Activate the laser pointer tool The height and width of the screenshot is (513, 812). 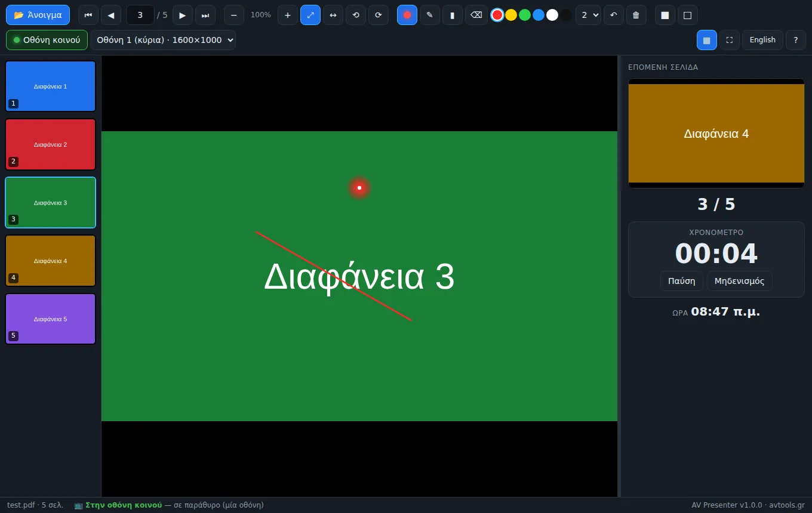(407, 15)
